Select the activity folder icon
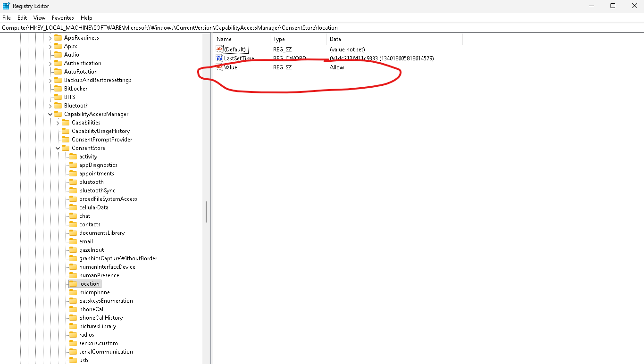This screenshot has height=364, width=644. coord(73,157)
